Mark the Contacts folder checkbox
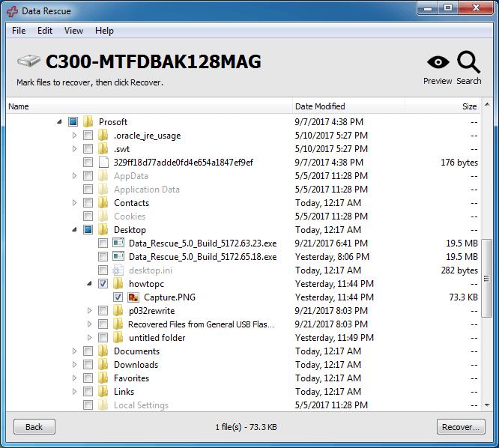The height and width of the screenshot is (448, 499). (88, 203)
